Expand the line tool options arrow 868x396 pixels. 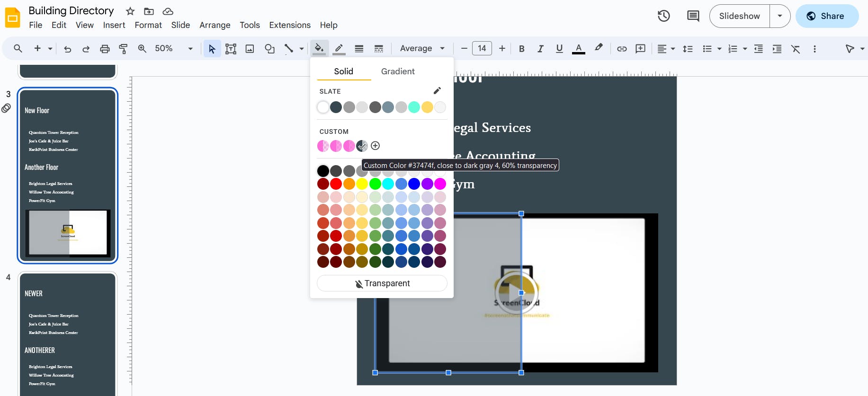click(x=302, y=49)
